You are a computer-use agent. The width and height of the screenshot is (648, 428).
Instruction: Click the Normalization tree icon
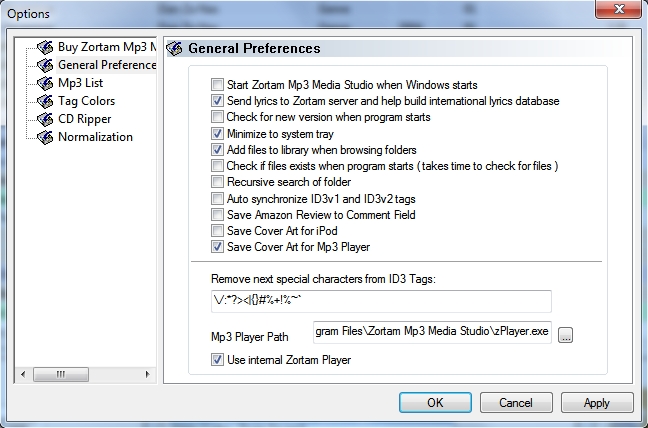(x=43, y=137)
